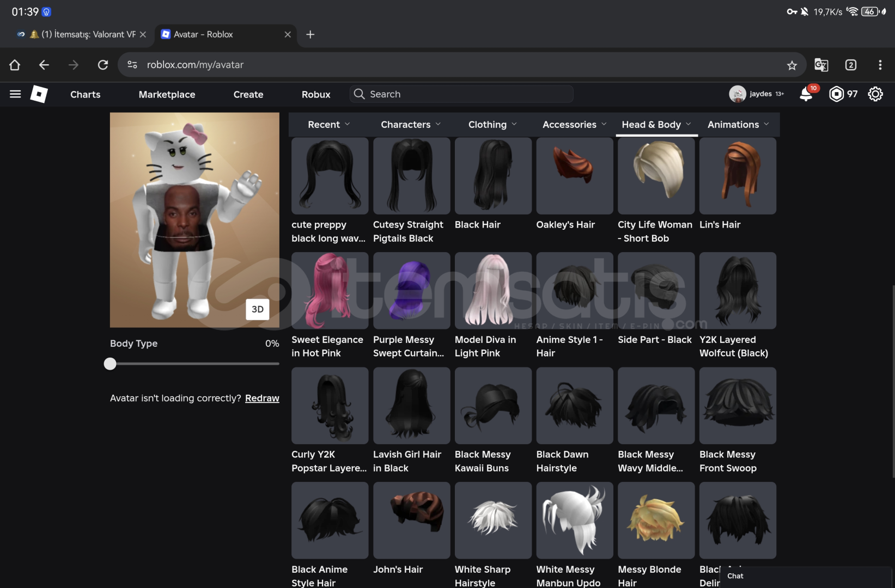Expand the Recent dropdown

pyautogui.click(x=328, y=125)
